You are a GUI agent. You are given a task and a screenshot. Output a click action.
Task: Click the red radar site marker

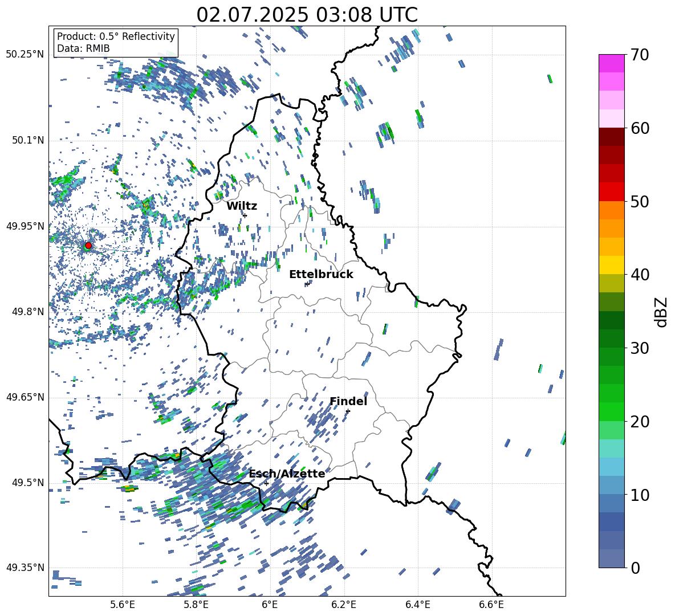point(88,245)
